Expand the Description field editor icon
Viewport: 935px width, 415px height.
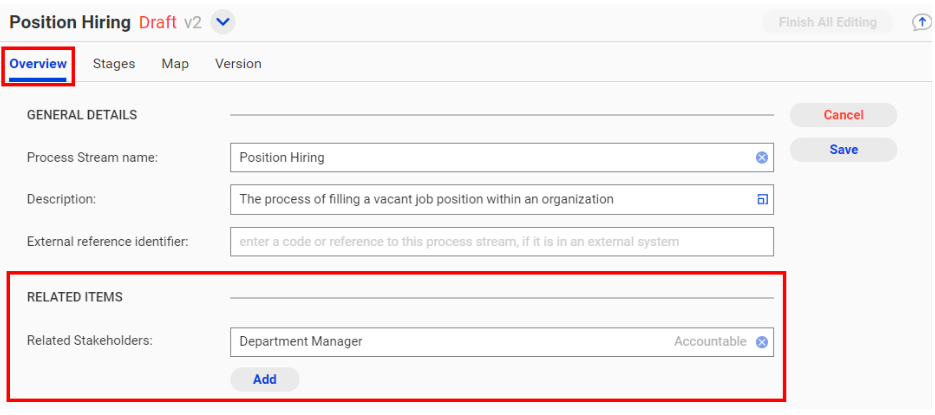(762, 199)
